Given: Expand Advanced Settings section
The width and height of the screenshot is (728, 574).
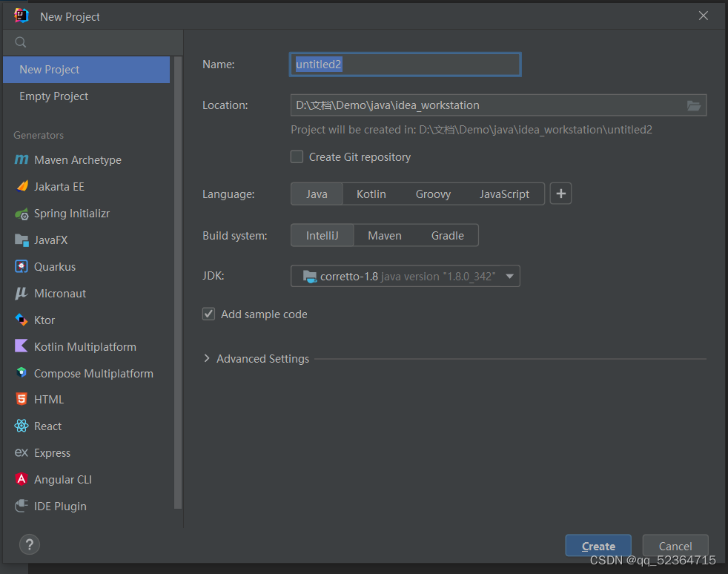Looking at the screenshot, I should click(x=207, y=358).
